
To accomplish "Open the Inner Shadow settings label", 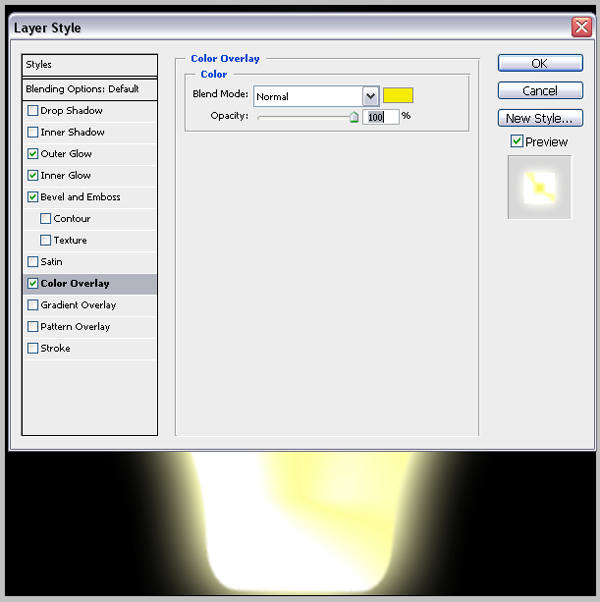I will (x=73, y=132).
